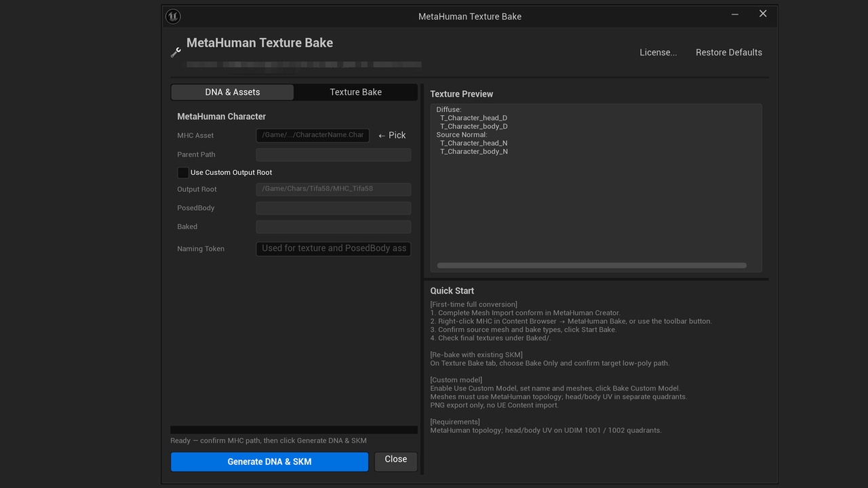Click the Source Normal: label in preview

[462, 135]
